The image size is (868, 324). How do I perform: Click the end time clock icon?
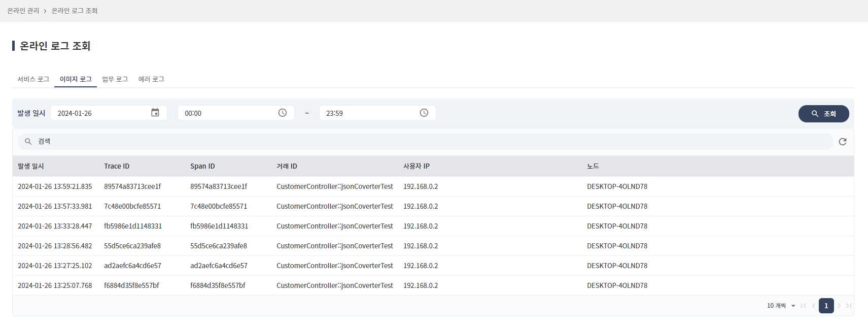pyautogui.click(x=424, y=113)
